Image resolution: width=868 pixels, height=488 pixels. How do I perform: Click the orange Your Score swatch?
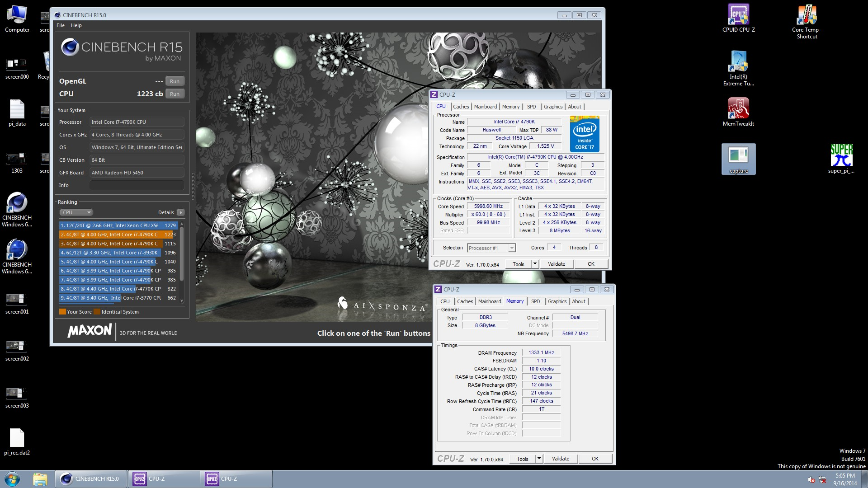[62, 312]
